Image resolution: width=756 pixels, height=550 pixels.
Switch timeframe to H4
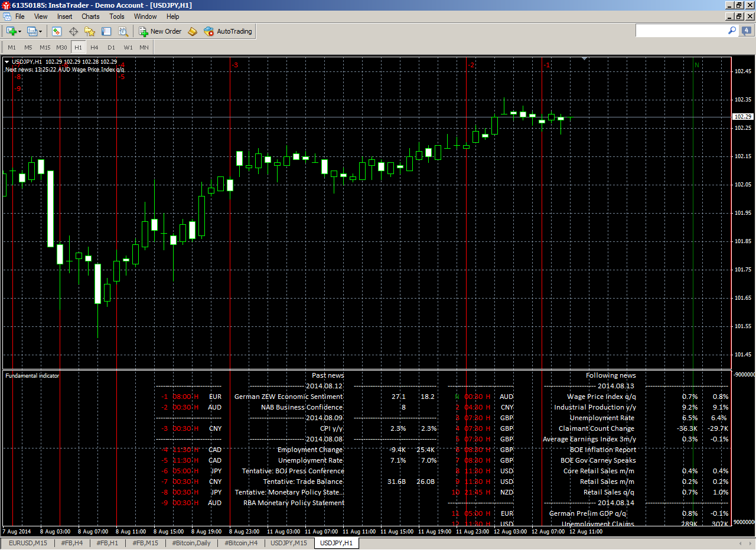[x=94, y=47]
